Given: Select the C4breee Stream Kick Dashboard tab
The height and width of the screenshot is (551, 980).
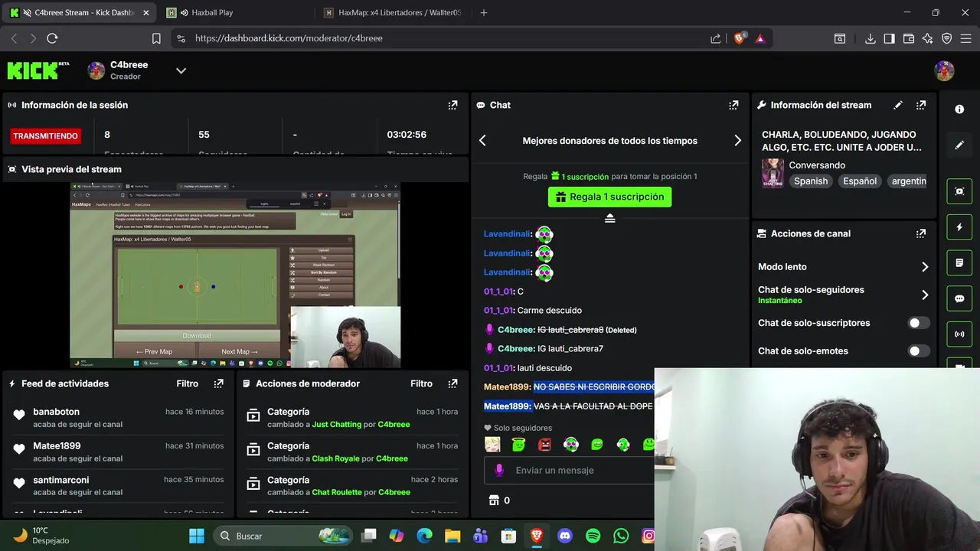Looking at the screenshot, I should click(80, 12).
